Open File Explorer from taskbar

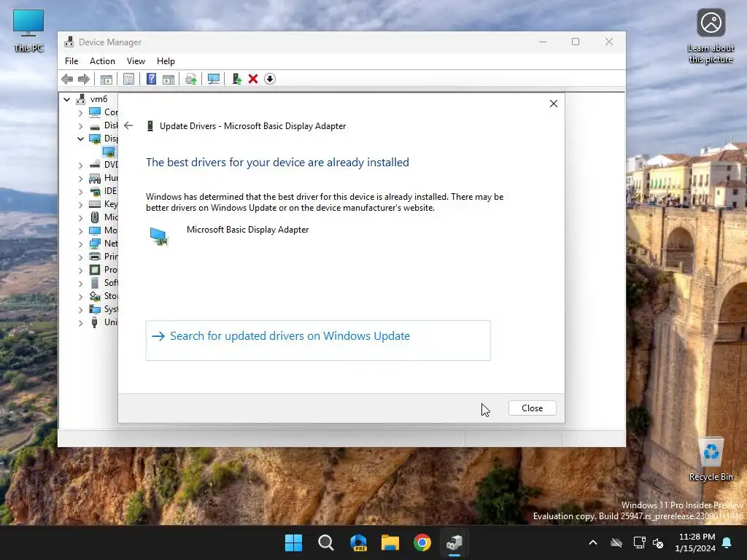tap(390, 542)
